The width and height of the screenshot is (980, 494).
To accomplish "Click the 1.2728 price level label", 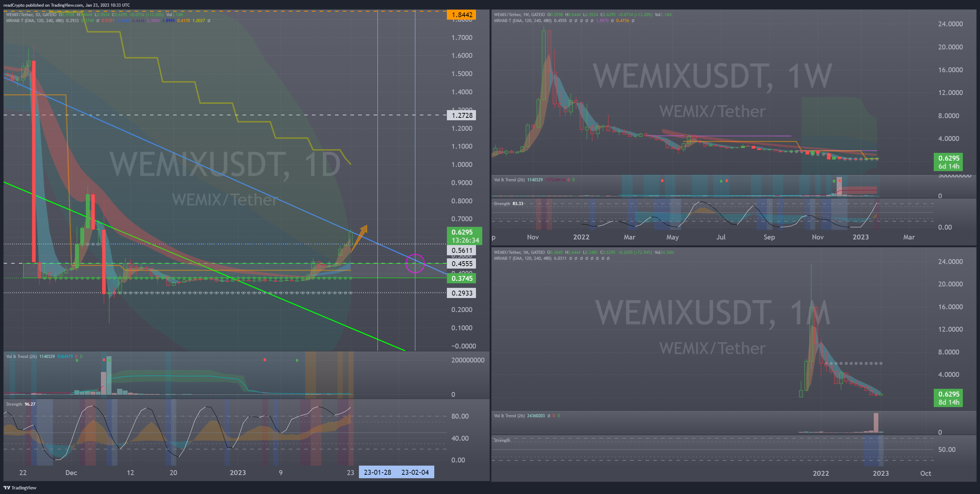I will (x=462, y=115).
